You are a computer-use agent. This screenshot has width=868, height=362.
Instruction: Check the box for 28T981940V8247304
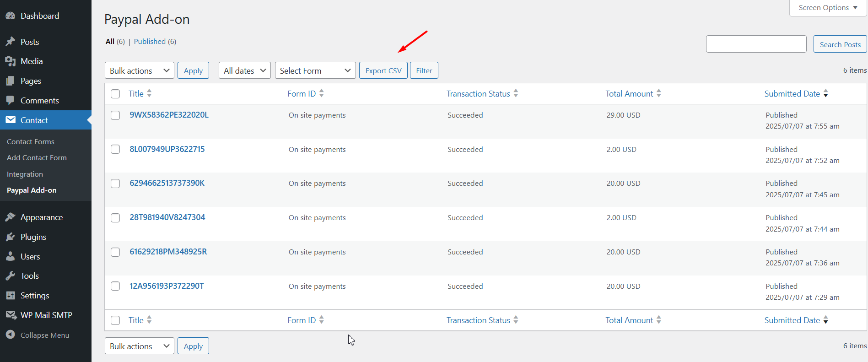(x=115, y=218)
